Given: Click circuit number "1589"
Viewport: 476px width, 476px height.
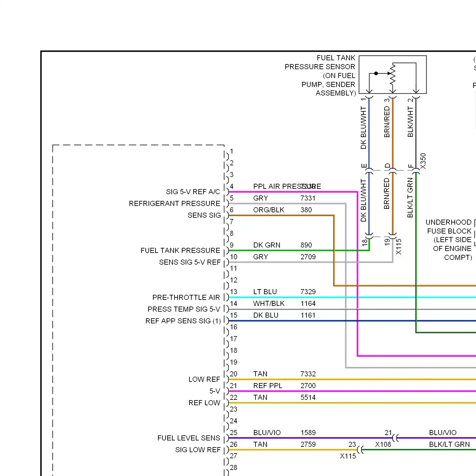Looking at the screenshot, I should (308, 433).
